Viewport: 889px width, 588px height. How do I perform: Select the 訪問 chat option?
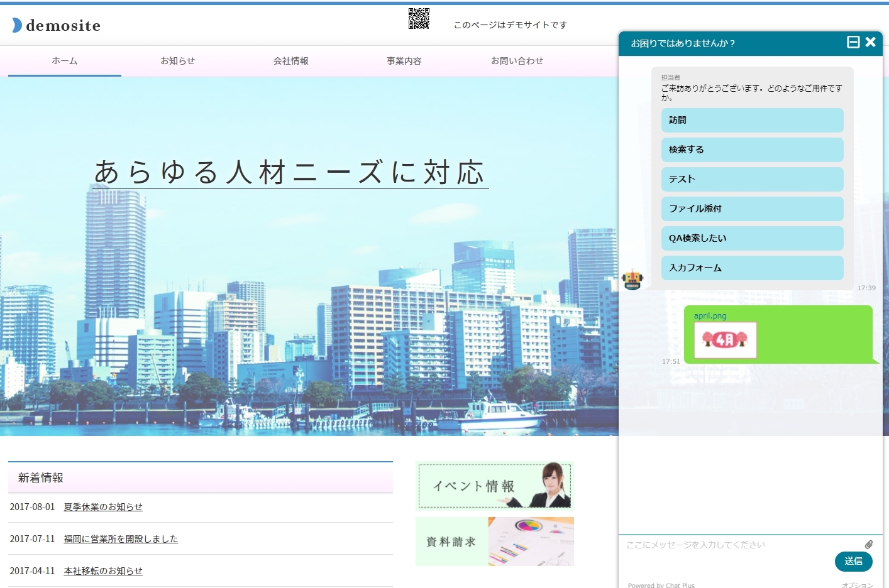coord(752,120)
